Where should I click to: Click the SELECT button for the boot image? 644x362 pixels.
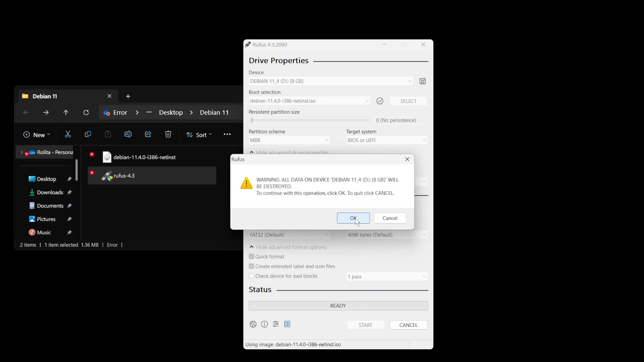coord(408,101)
